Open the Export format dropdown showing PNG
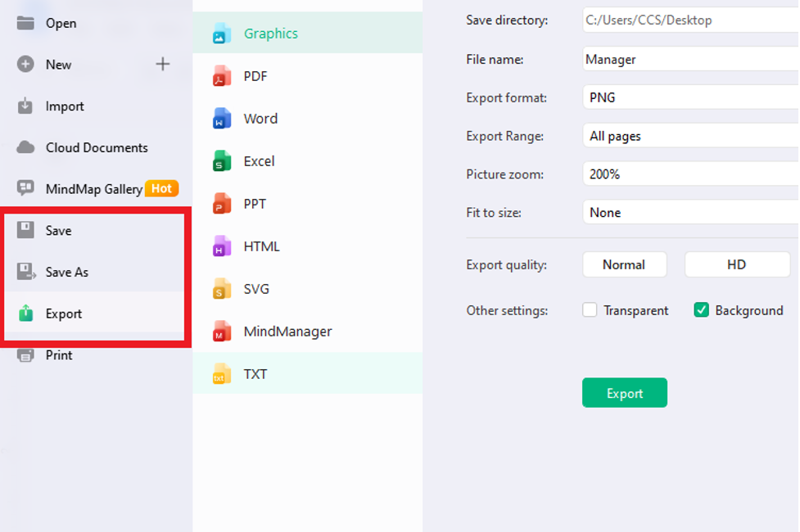The width and height of the screenshot is (800, 532). coord(691,97)
